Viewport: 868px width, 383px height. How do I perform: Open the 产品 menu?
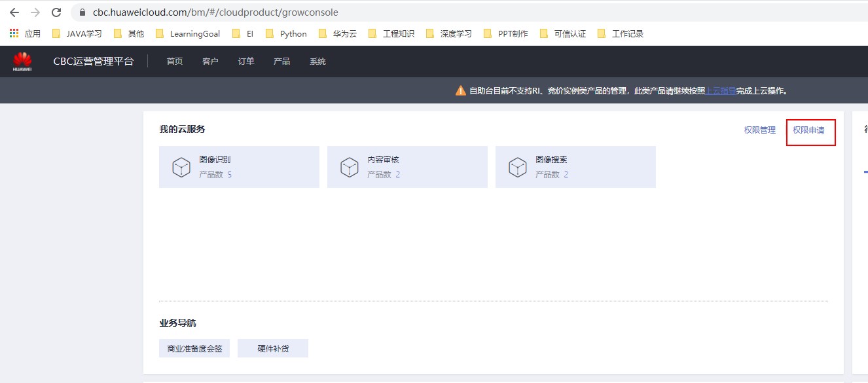point(282,62)
